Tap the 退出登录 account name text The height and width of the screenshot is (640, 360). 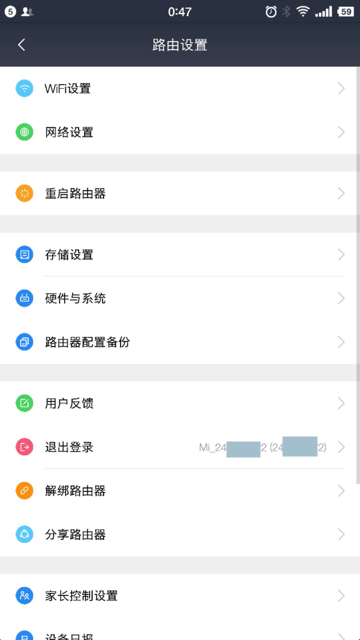click(263, 447)
